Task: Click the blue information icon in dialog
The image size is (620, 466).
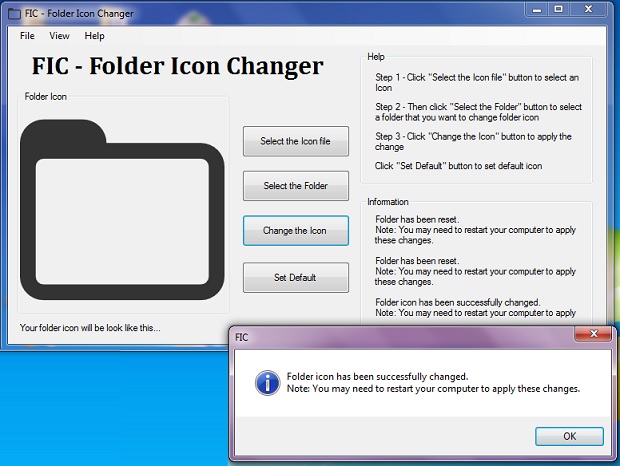Action: pyautogui.click(x=268, y=383)
